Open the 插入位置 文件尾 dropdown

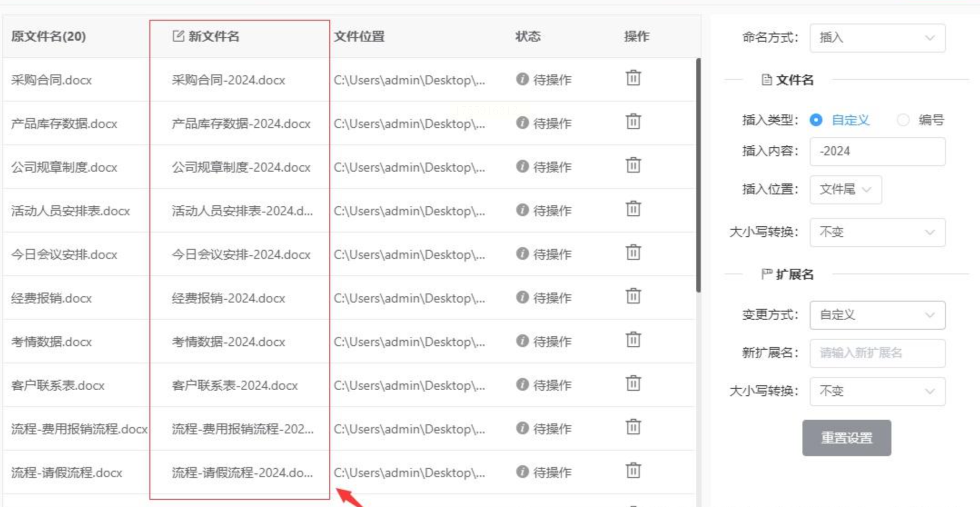pos(846,189)
